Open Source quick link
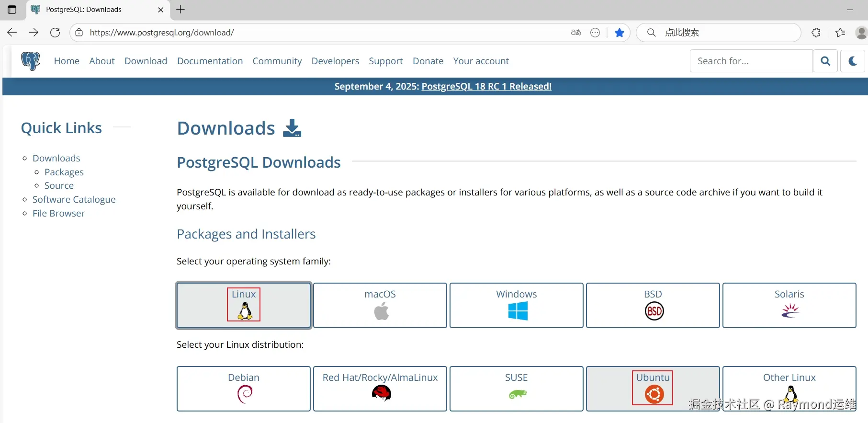The width and height of the screenshot is (868, 423). pyautogui.click(x=59, y=185)
